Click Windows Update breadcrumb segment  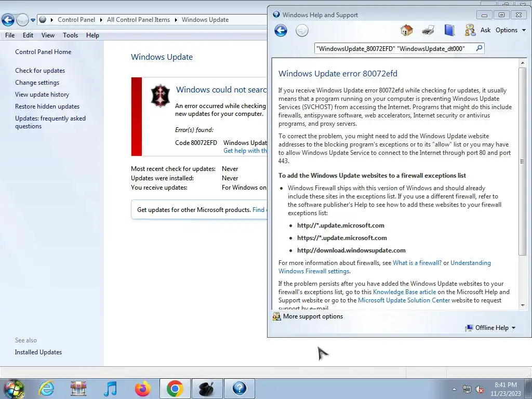205,20
